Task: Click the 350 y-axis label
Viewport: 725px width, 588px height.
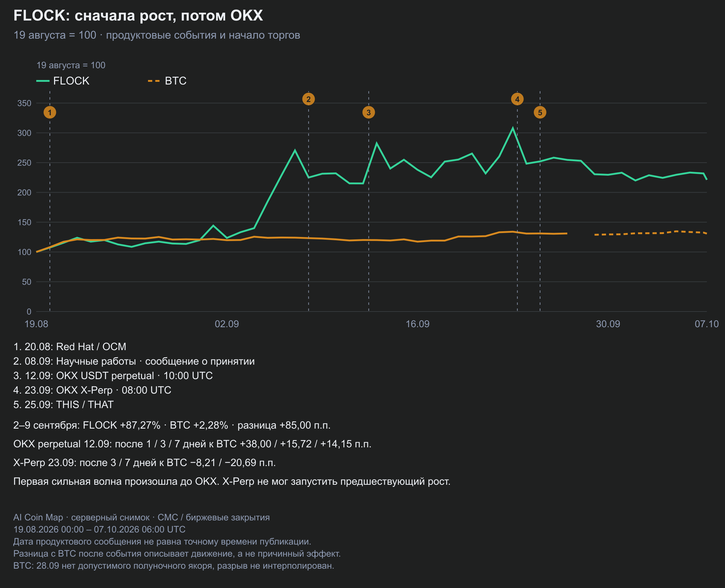Action: (x=24, y=103)
